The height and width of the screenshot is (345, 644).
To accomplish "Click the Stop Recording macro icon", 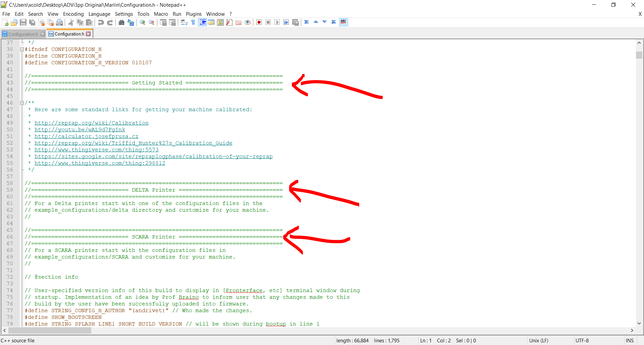I will pyautogui.click(x=268, y=22).
